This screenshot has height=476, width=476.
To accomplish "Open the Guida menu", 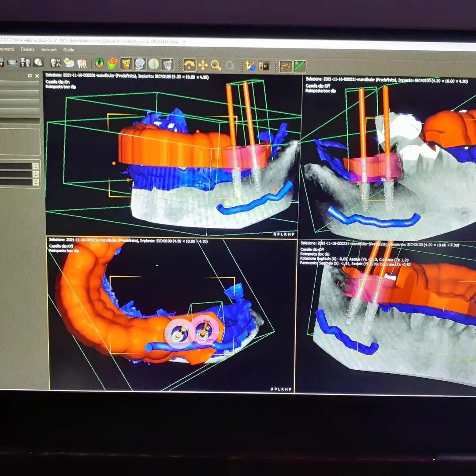I will point(68,50).
